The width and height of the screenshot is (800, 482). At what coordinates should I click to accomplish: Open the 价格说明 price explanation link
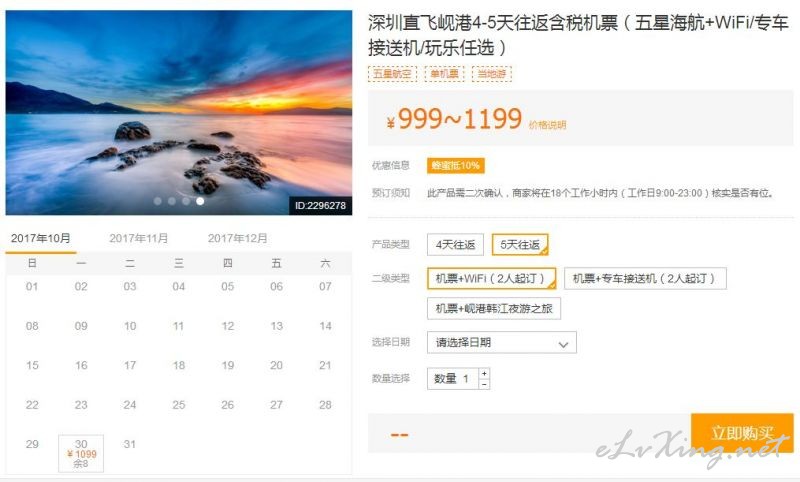[x=547, y=125]
